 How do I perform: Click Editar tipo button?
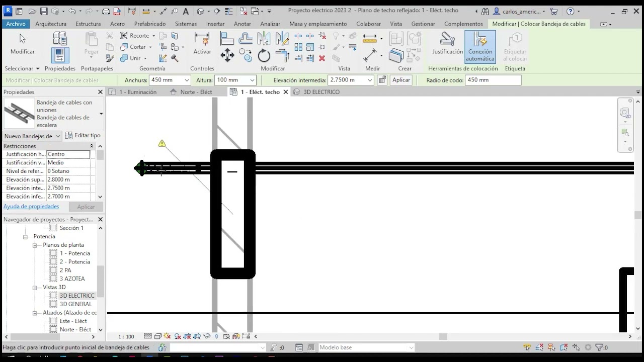coord(83,136)
